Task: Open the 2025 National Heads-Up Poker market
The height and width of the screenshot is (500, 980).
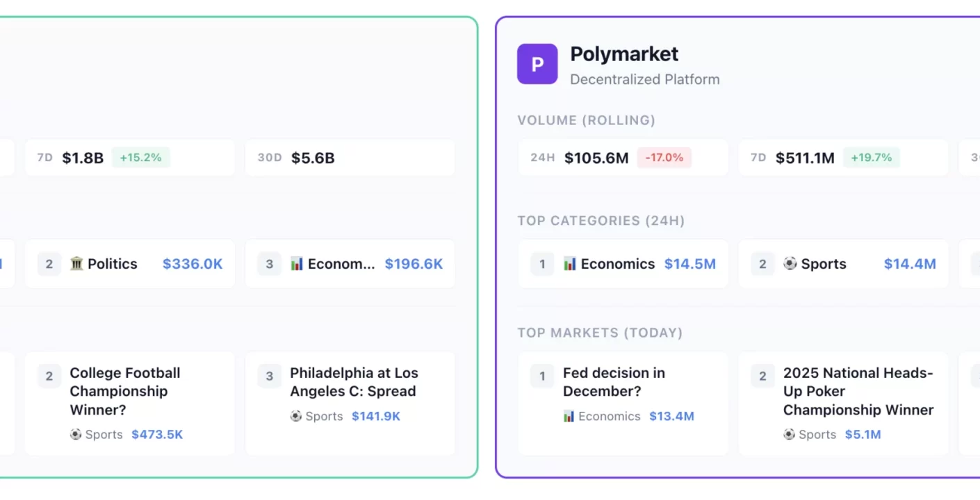Action: click(843, 403)
